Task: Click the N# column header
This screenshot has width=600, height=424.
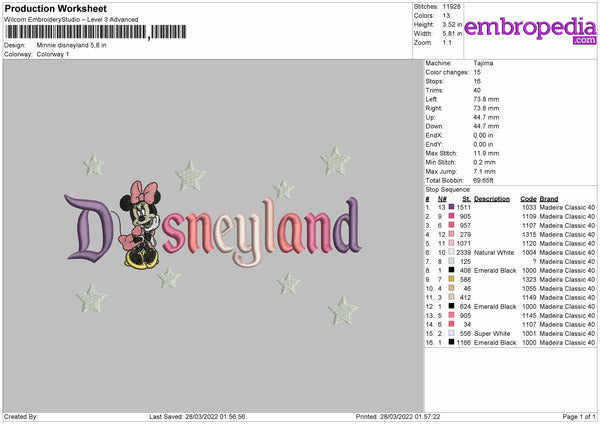Action: [x=442, y=199]
